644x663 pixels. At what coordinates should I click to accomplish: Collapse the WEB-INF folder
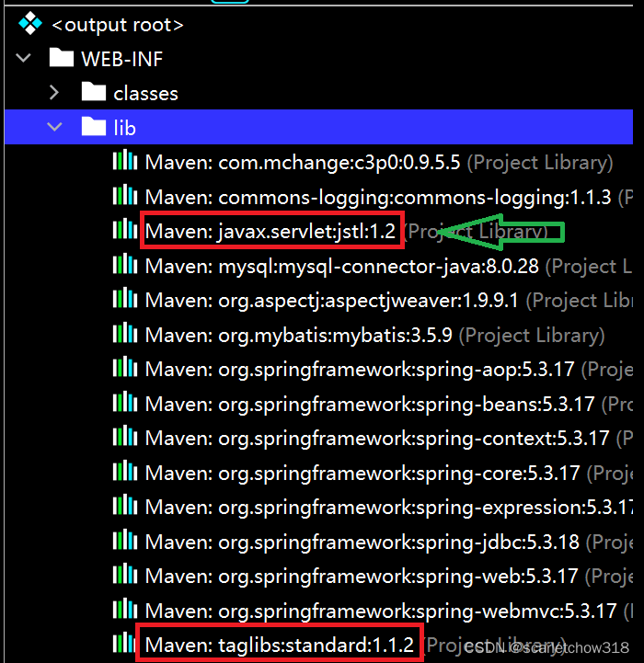click(23, 58)
